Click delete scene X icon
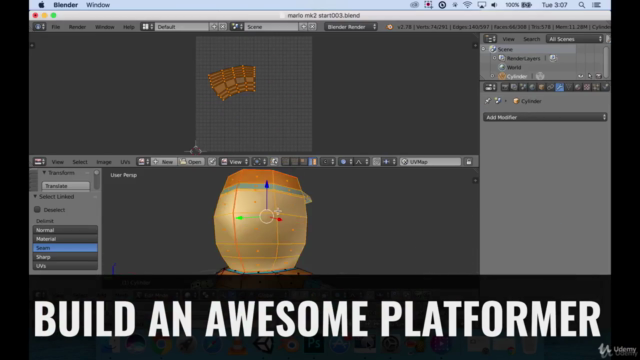 click(312, 27)
